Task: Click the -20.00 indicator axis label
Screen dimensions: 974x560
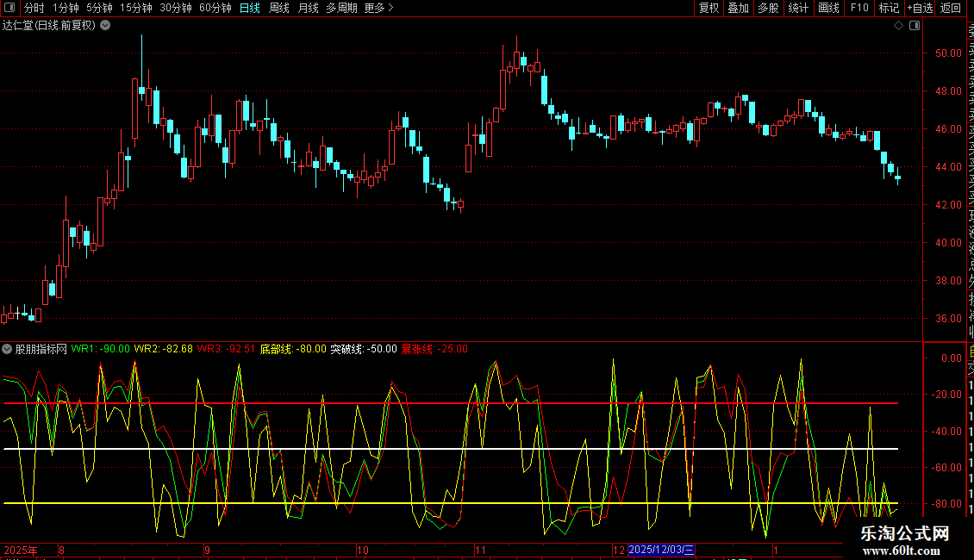Action: pos(946,395)
